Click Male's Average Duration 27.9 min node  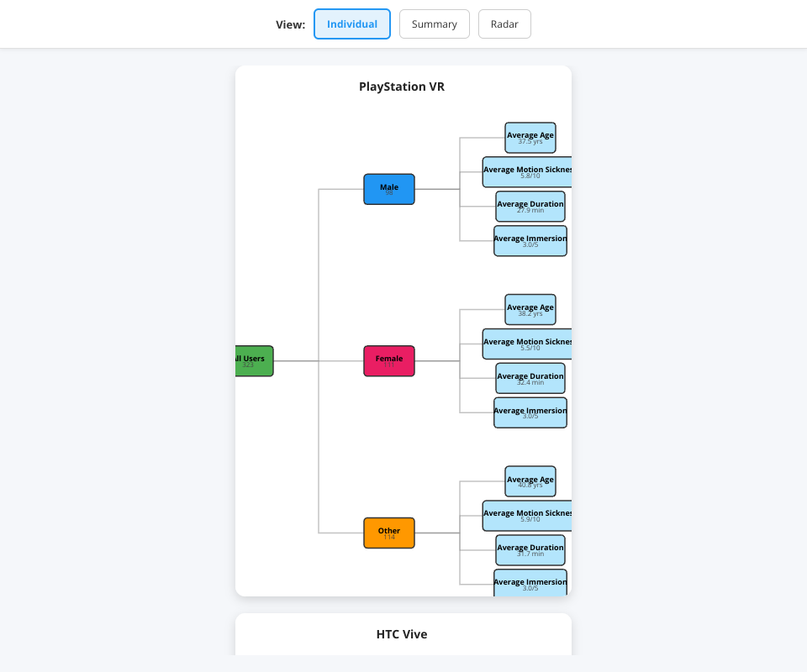coord(530,207)
